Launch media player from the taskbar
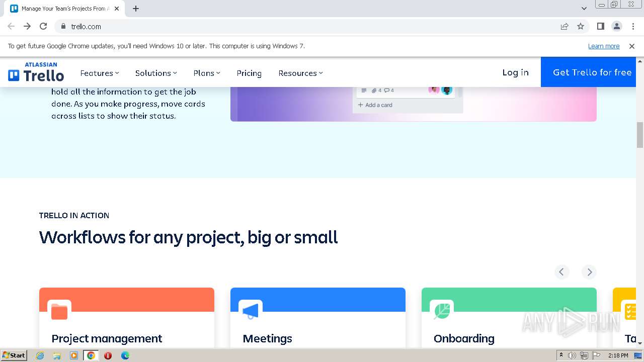 click(74, 355)
